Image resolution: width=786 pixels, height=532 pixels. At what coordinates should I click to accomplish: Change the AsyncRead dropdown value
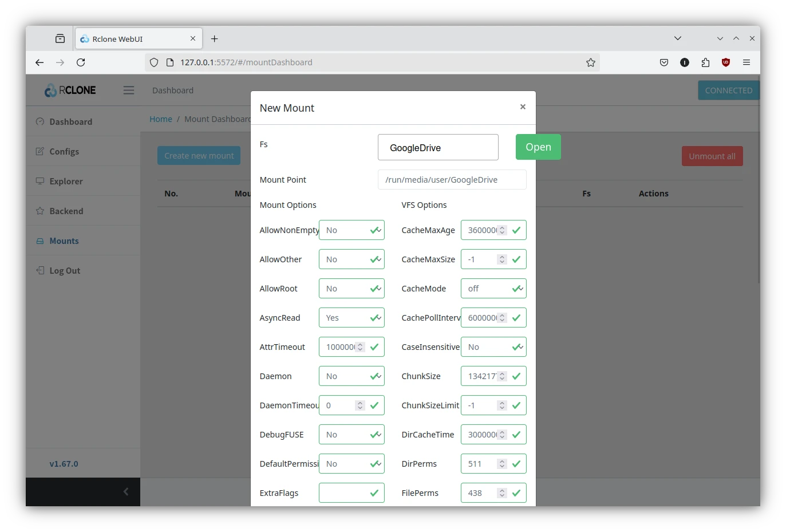point(351,318)
